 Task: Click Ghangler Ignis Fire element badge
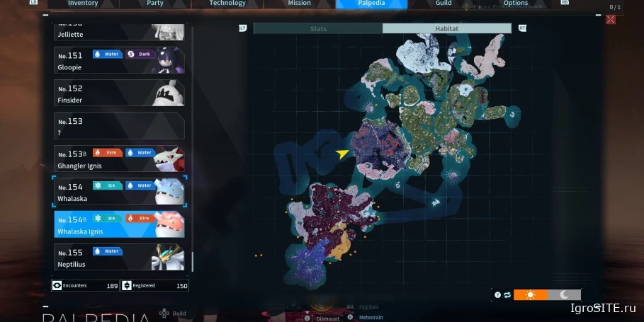click(x=108, y=153)
